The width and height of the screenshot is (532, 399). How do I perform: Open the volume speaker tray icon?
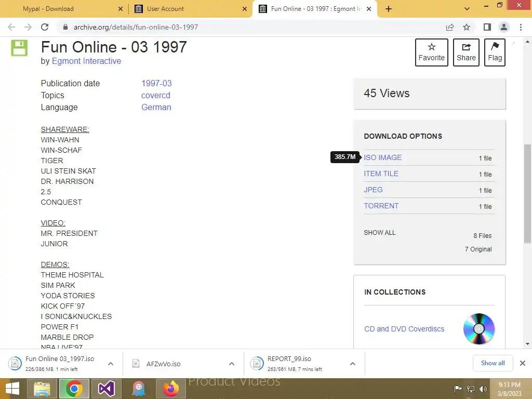483,389
